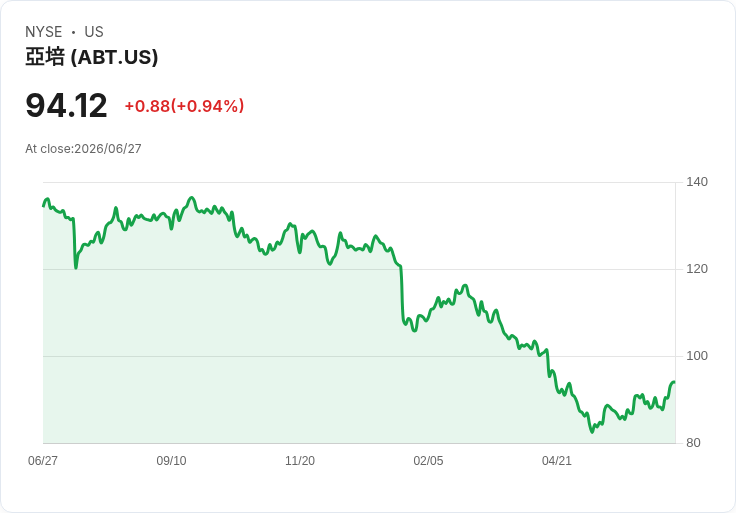The width and height of the screenshot is (736, 513).
Task: Click the US market label
Action: 94,32
